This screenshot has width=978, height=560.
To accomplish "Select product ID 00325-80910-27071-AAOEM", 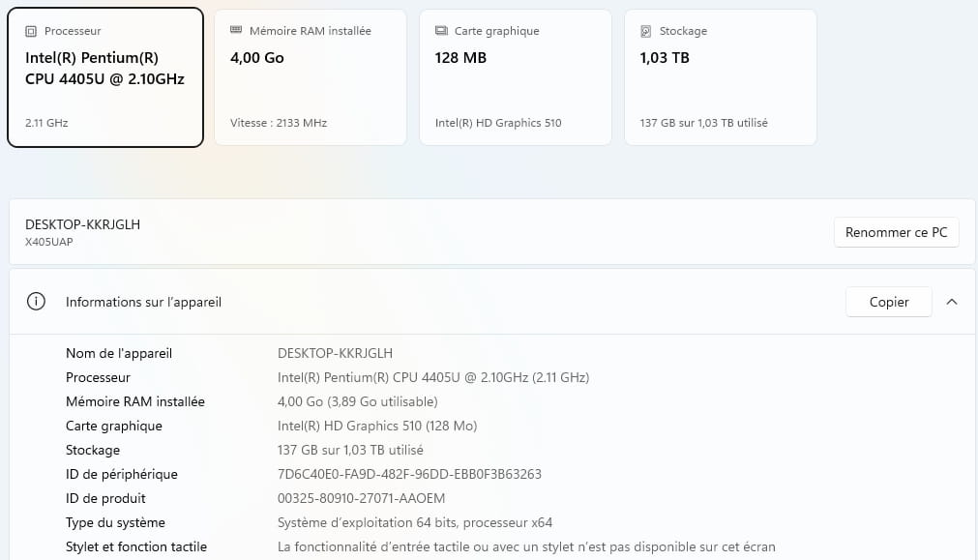I will coord(361,499).
